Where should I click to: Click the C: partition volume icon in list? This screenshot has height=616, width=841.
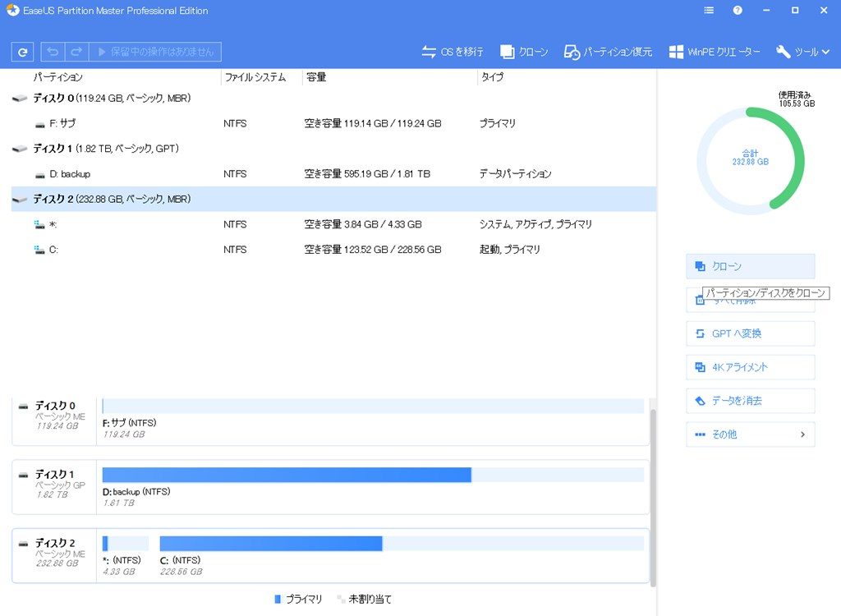[x=39, y=250]
